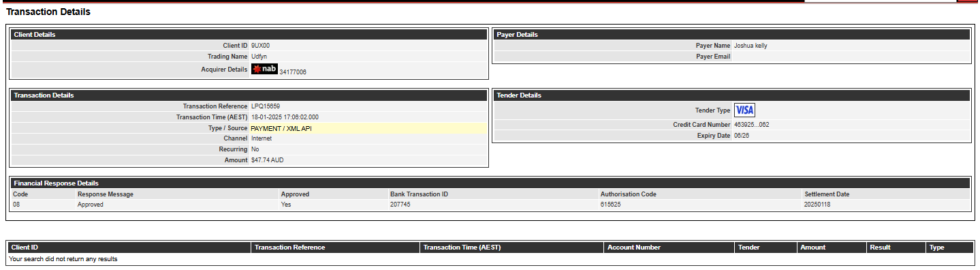Viewport: 980px width, 270px height.
Task: Click the Payer Details section header
Action: (731, 35)
